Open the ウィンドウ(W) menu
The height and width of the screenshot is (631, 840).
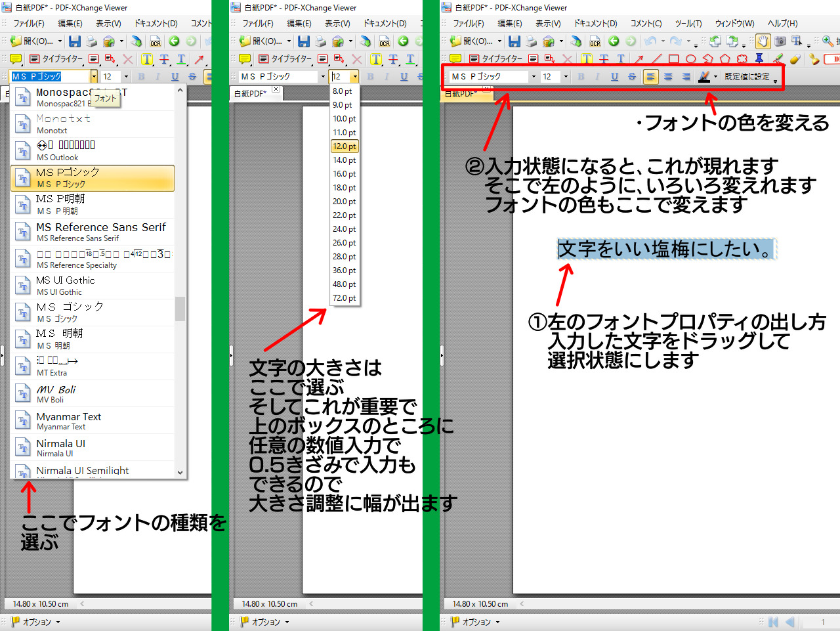tap(734, 24)
